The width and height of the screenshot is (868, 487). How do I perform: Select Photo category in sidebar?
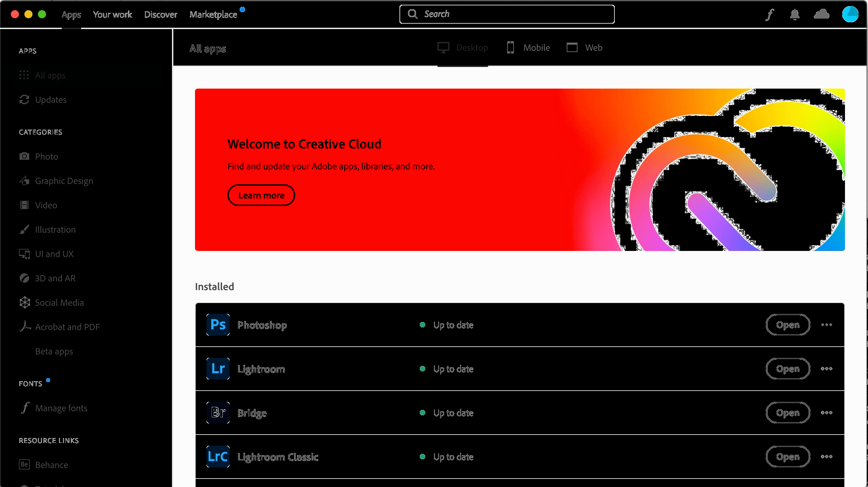point(46,157)
